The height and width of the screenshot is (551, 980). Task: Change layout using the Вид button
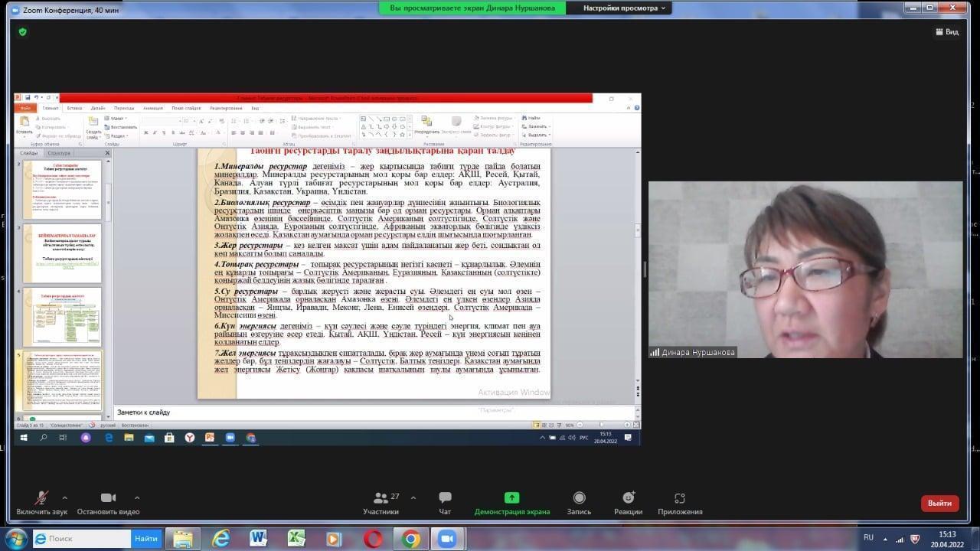coord(947,32)
